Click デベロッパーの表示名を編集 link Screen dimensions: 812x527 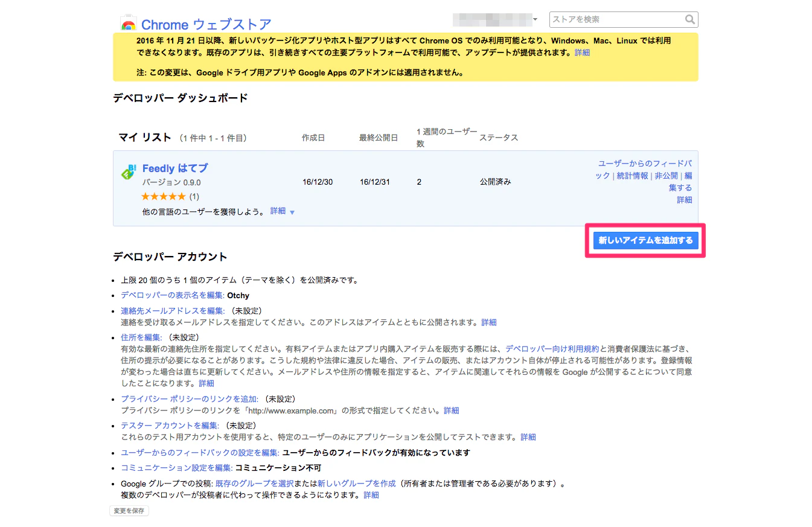173,295
